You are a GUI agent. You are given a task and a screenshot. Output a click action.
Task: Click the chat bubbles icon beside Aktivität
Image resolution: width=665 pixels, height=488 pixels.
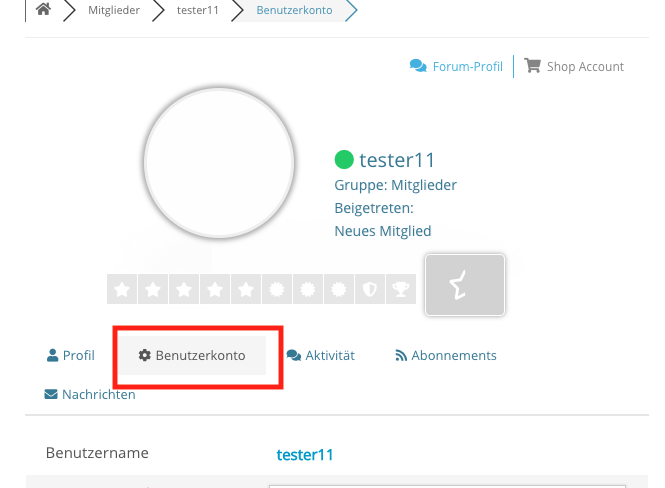(293, 355)
